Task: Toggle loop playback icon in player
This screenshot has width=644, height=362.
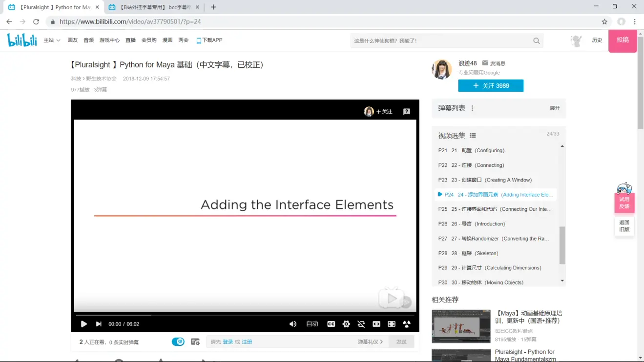Action: 361,324
